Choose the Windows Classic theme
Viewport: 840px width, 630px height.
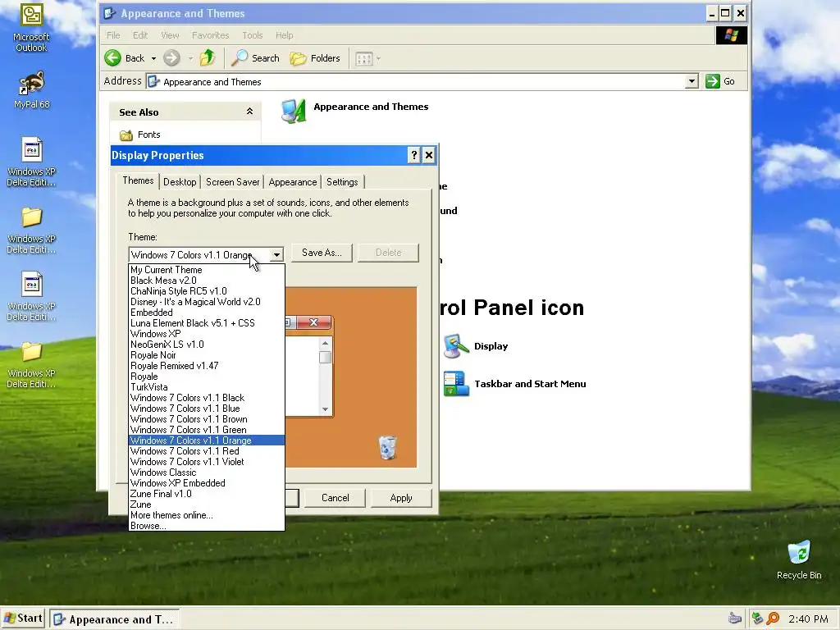[x=207, y=472]
